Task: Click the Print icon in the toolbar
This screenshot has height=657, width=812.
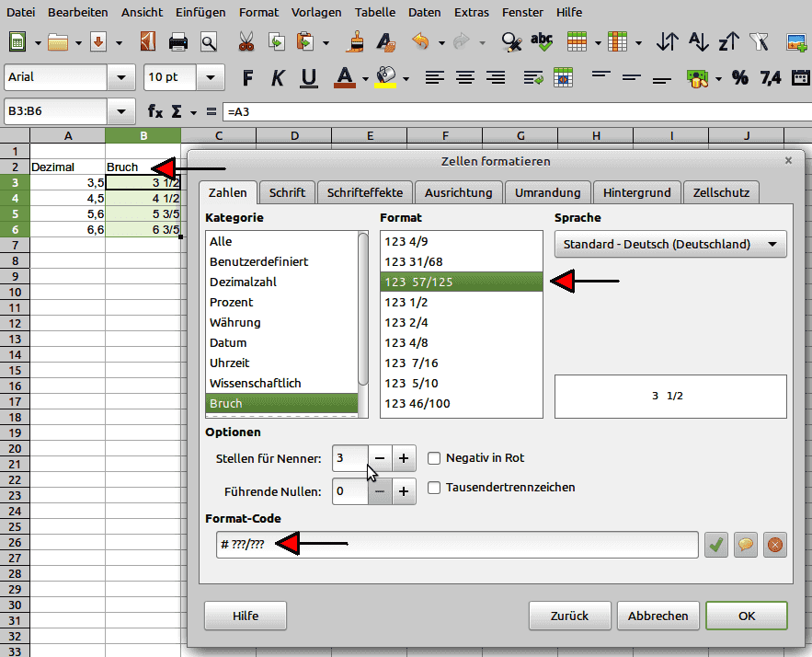Action: pyautogui.click(x=178, y=42)
